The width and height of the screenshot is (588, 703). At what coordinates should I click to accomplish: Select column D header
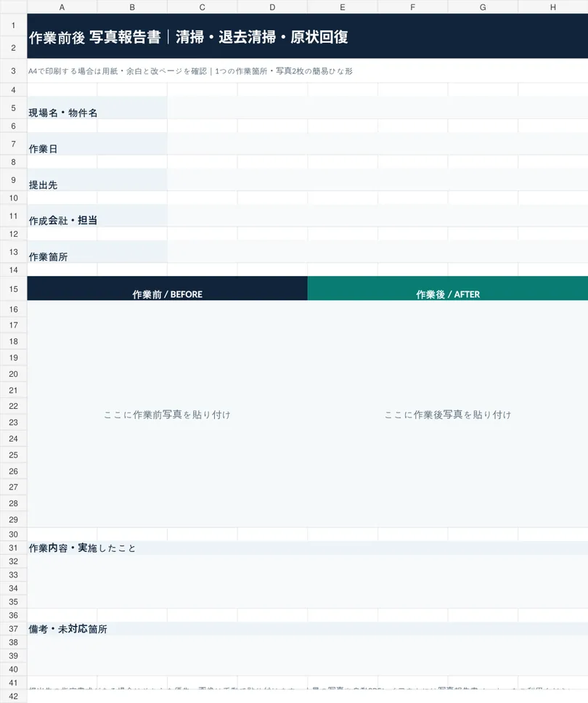(x=272, y=7)
